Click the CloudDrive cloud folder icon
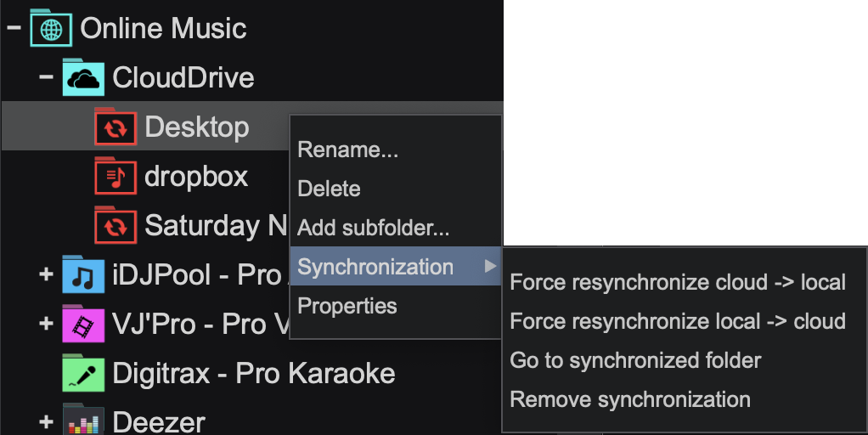The height and width of the screenshot is (435, 868). pyautogui.click(x=83, y=78)
